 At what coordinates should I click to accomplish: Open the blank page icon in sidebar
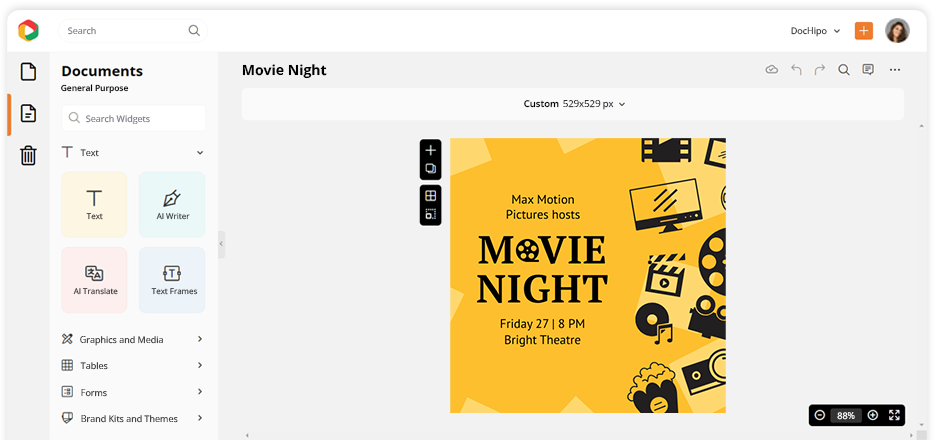point(28,72)
